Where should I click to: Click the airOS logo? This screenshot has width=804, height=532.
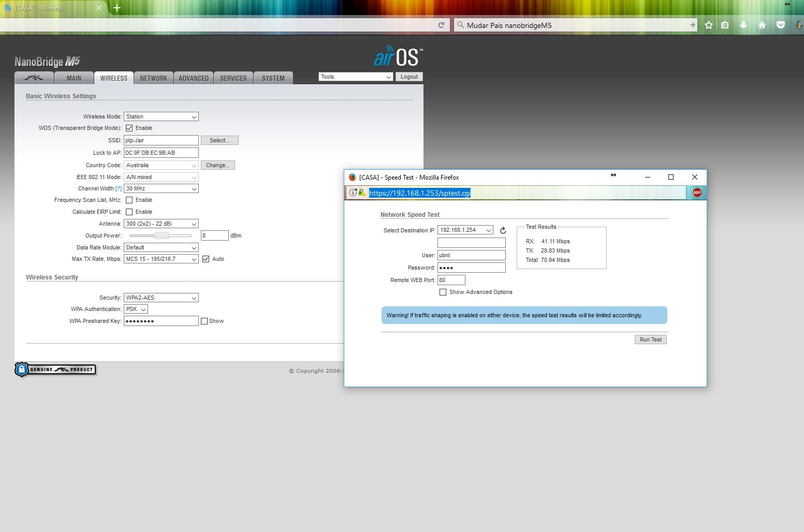pyautogui.click(x=398, y=56)
